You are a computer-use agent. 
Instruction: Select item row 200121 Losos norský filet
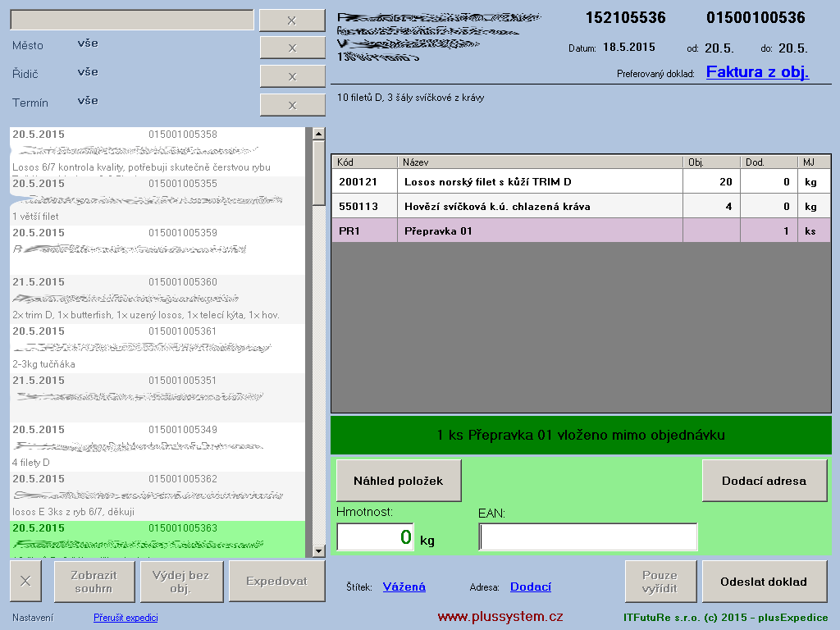pyautogui.click(x=582, y=181)
